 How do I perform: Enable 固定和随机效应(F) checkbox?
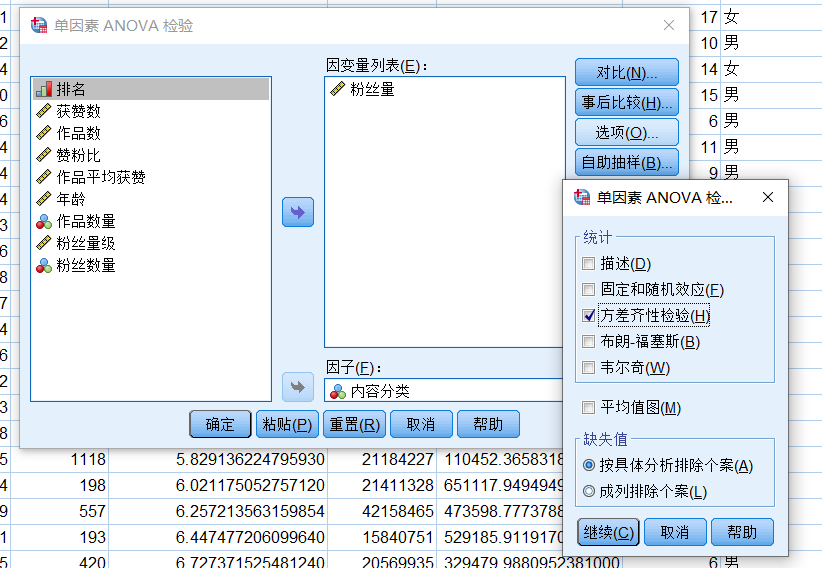point(589,290)
